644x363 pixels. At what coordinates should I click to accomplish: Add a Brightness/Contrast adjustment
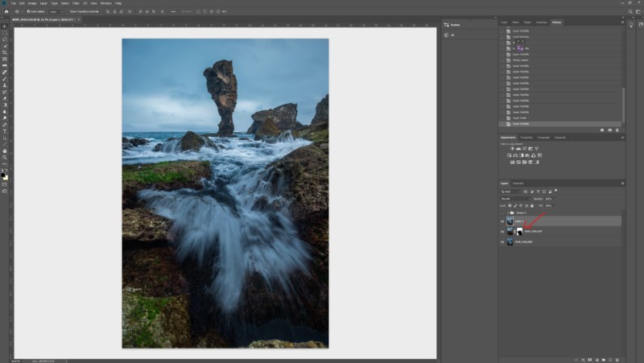point(512,149)
